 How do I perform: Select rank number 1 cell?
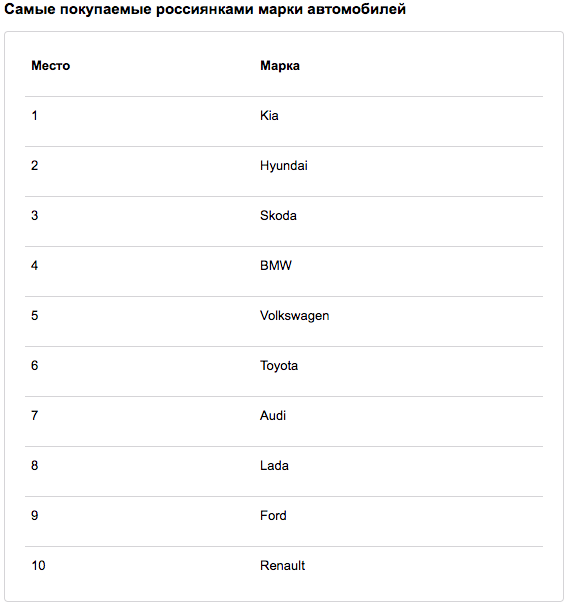pos(35,115)
